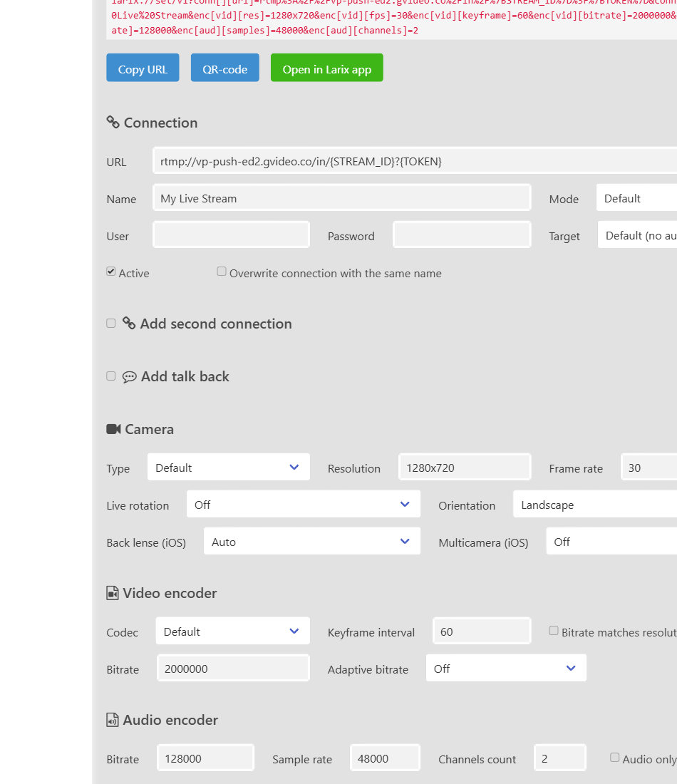The width and height of the screenshot is (677, 784).
Task: Click the Camera heading text
Action: tap(150, 429)
